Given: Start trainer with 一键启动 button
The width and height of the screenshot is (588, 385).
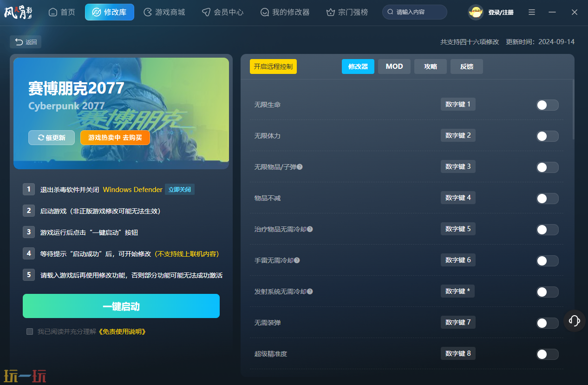Looking at the screenshot, I should tap(121, 306).
